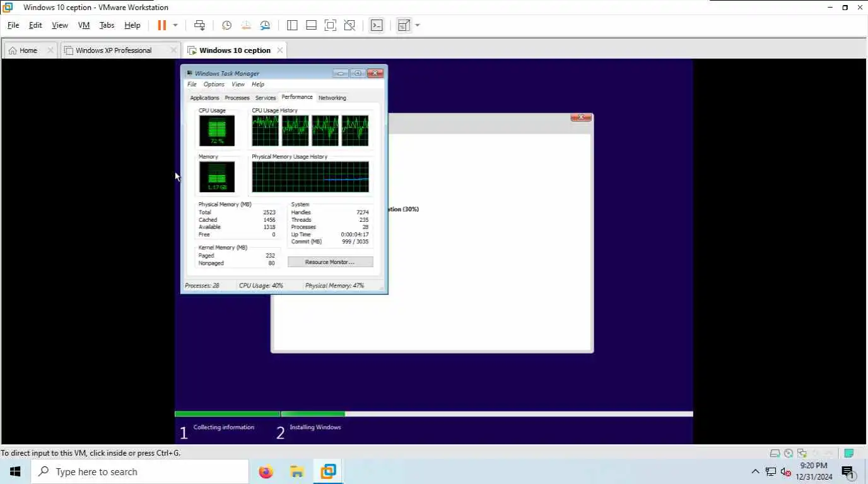Open host network tray icon
This screenshot has width=868, height=484.
pyautogui.click(x=770, y=471)
